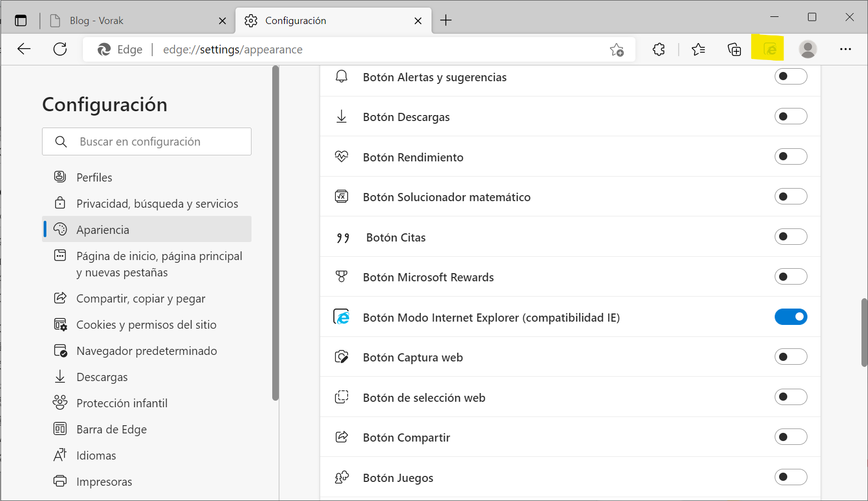Open the vertical tabs panel icon
The width and height of the screenshot is (868, 501).
[x=21, y=21]
